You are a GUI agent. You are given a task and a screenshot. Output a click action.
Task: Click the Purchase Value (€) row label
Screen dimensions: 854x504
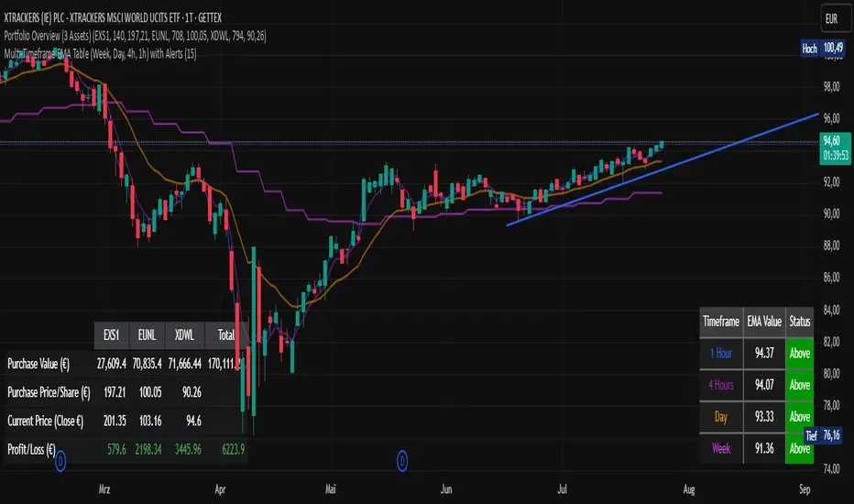pyautogui.click(x=38, y=364)
